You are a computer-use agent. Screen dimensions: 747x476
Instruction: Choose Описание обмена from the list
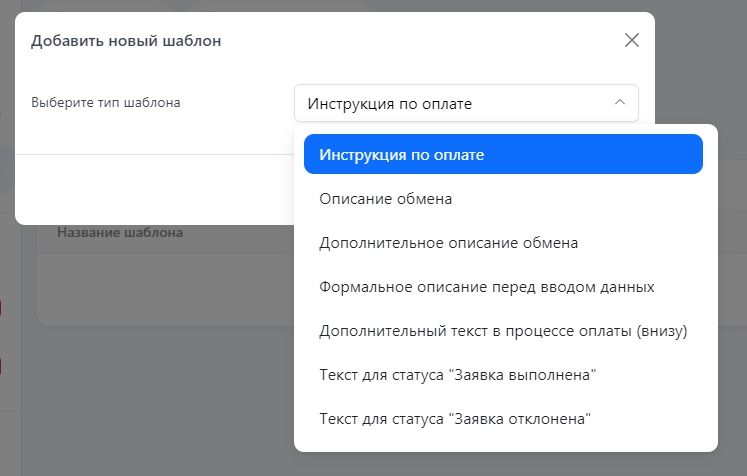pos(386,199)
